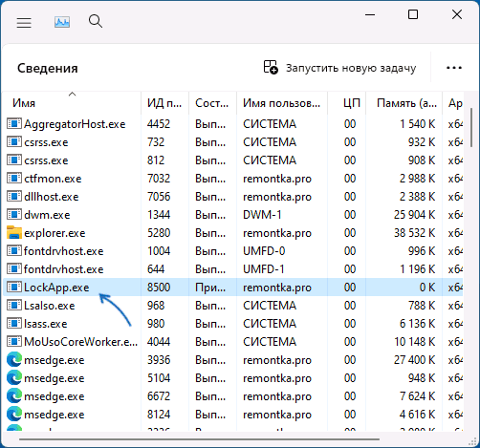Click PID cell 5280
The height and width of the screenshot is (448, 480).
click(159, 233)
